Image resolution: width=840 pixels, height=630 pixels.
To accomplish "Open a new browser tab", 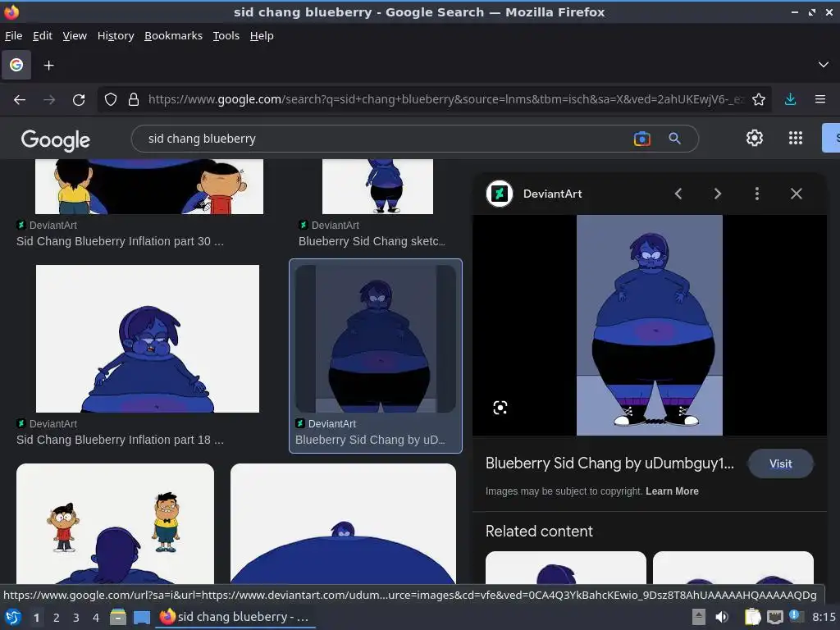I will click(x=48, y=66).
